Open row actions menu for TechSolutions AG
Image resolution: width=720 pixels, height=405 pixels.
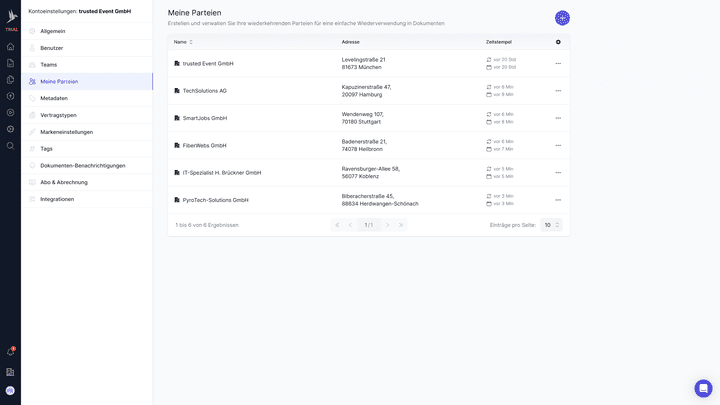[558, 91]
